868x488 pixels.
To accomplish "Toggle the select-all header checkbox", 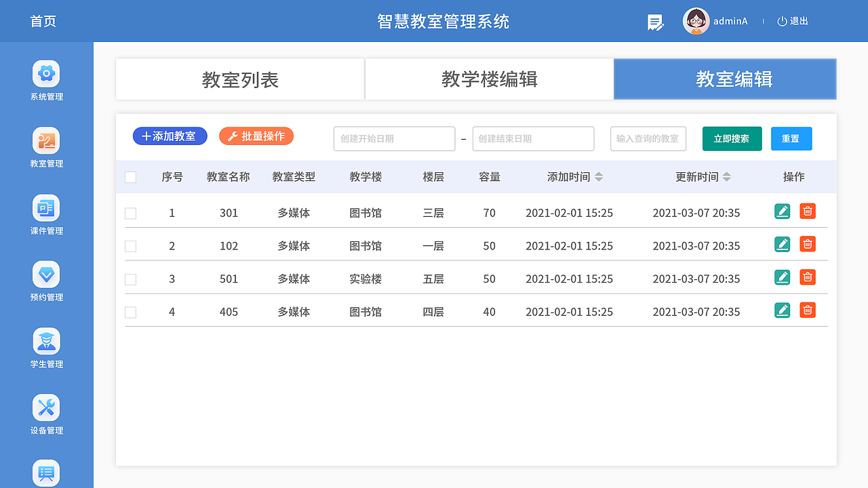I will click(x=131, y=178).
